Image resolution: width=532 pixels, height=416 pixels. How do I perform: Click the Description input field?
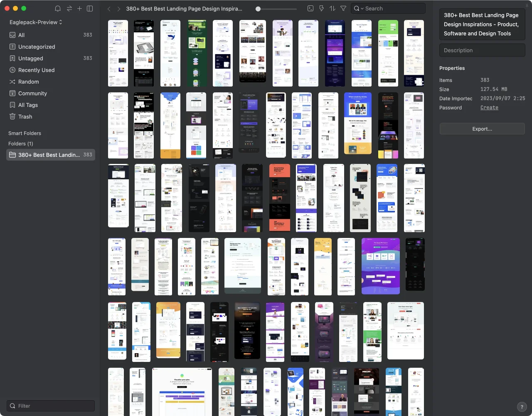click(482, 50)
